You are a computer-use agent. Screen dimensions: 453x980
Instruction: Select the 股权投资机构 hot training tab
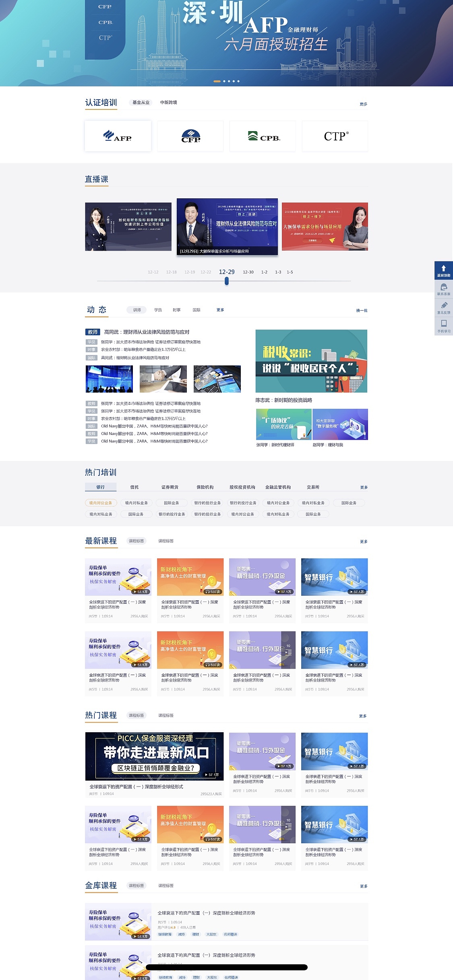(242, 487)
